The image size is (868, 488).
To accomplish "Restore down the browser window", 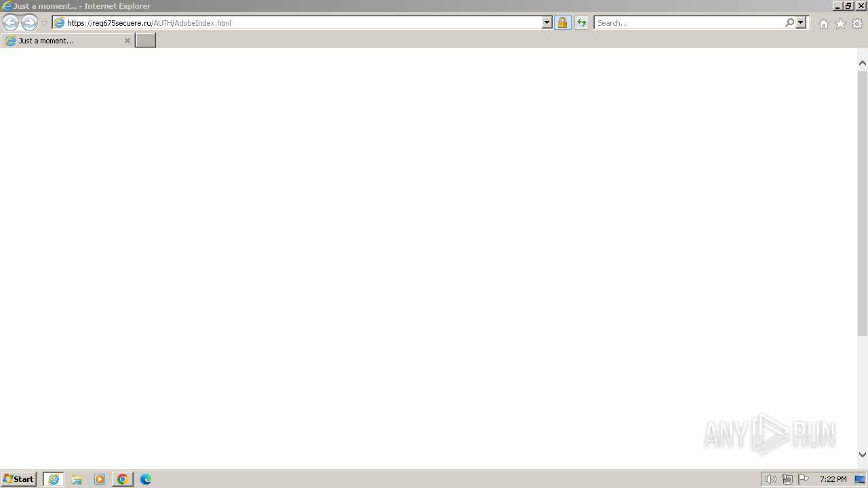I will tap(848, 6).
